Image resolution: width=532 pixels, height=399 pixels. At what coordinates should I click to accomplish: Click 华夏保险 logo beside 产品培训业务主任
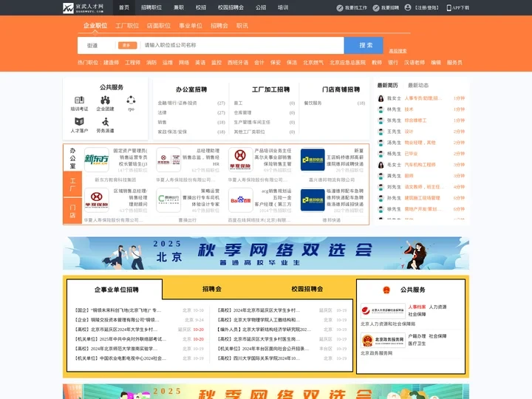241,160
